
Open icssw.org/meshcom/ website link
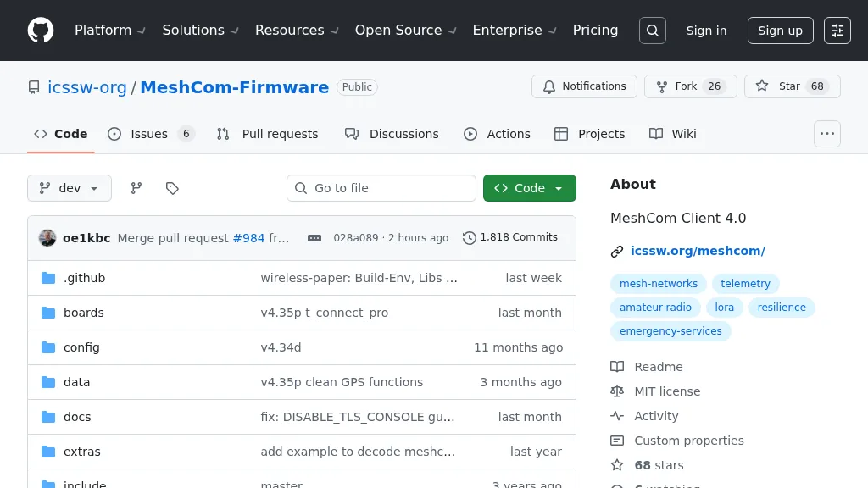[x=698, y=251]
